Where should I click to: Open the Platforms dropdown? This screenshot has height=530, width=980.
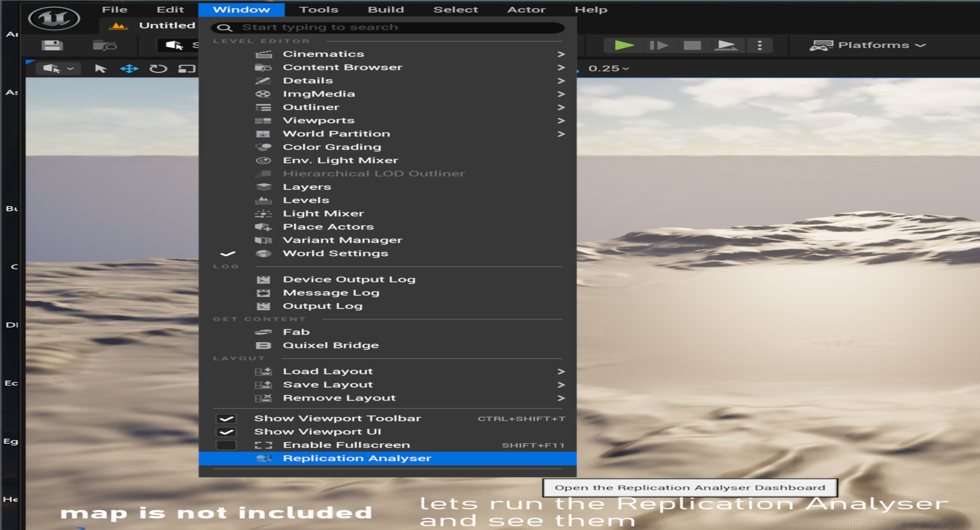point(867,45)
